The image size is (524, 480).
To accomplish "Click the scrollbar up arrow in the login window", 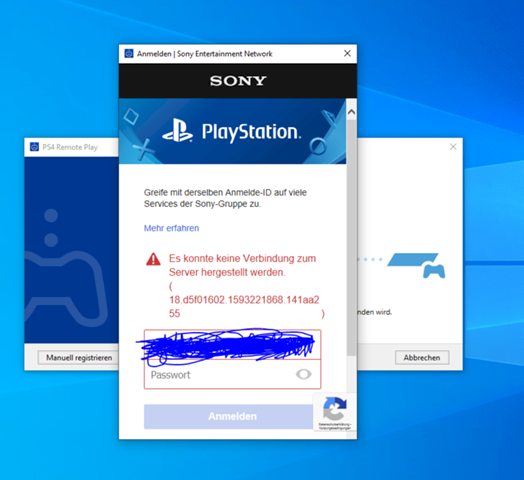I will point(351,112).
